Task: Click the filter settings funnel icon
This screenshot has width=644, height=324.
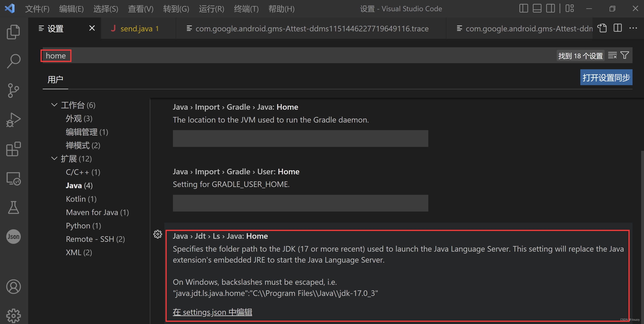Action: (625, 55)
